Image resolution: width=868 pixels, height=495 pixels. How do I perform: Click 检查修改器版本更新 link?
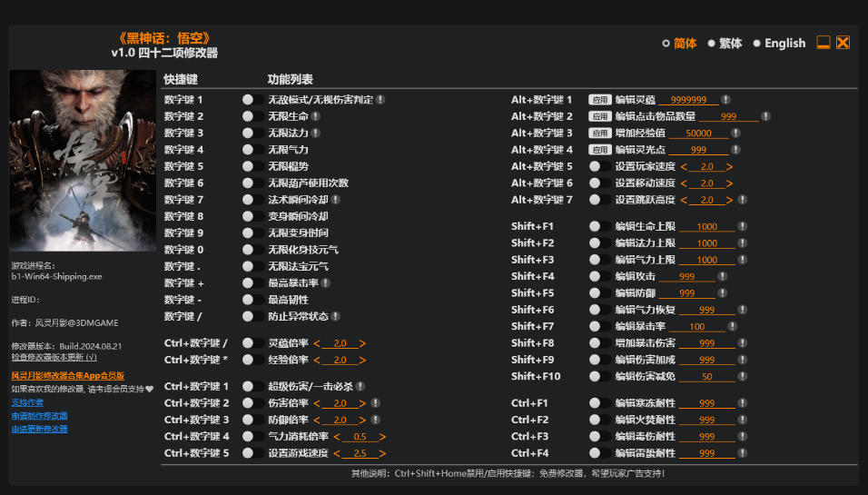(x=54, y=357)
